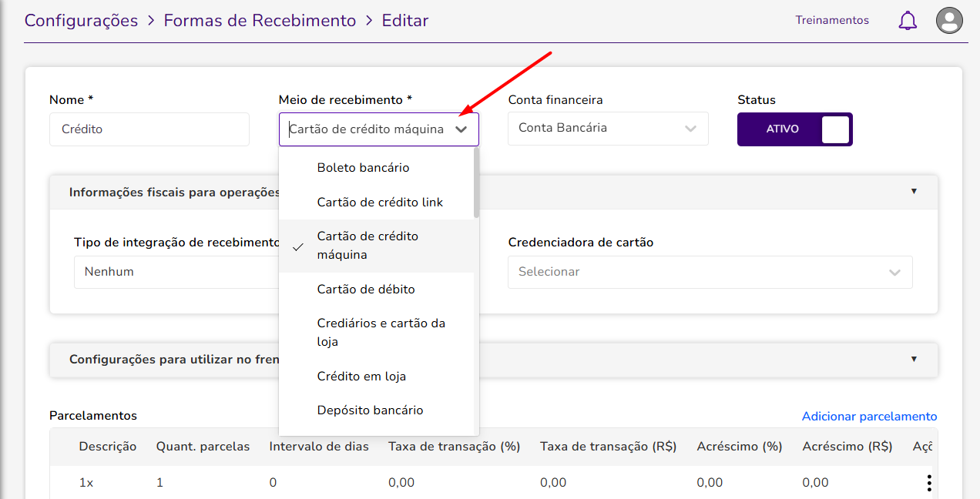Image resolution: width=980 pixels, height=499 pixels.
Task: Toggle the ATIVO status switch
Action: click(795, 129)
